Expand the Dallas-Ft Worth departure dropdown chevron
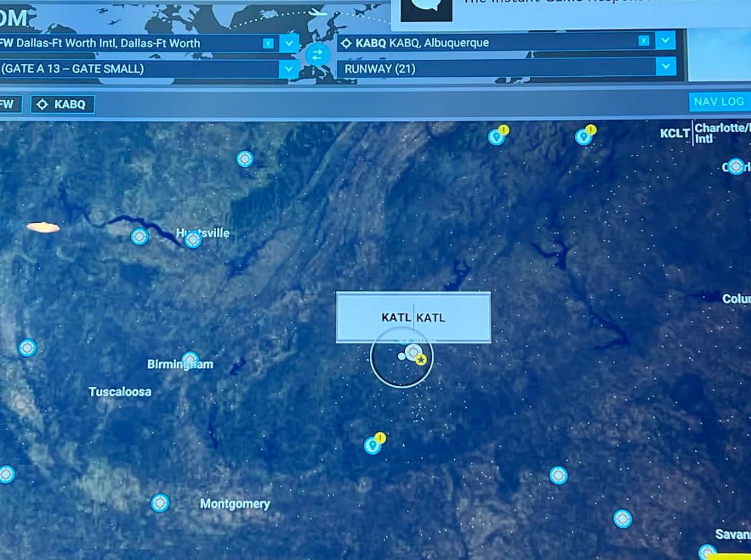This screenshot has width=751, height=560. (x=289, y=42)
